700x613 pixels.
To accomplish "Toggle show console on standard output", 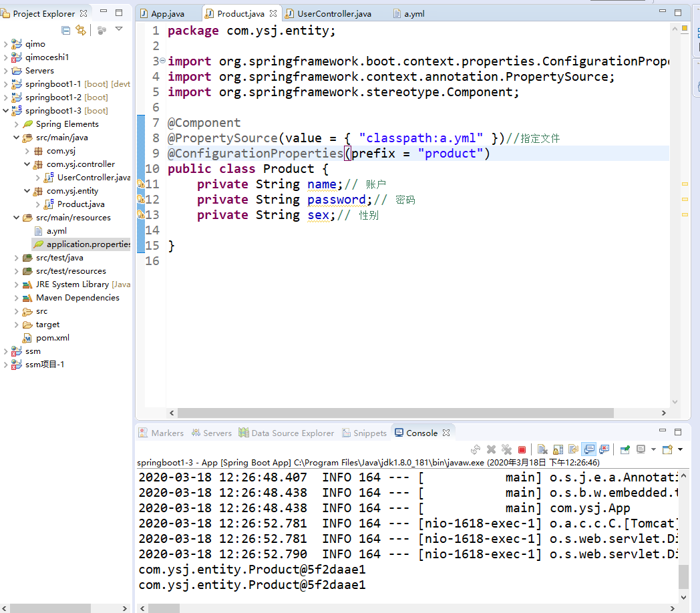I will point(589,449).
